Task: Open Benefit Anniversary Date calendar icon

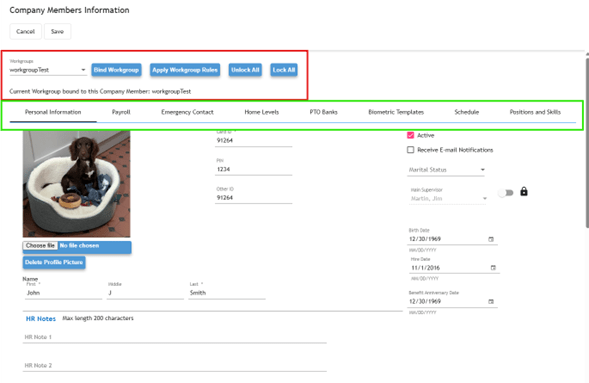Action: 491,302
